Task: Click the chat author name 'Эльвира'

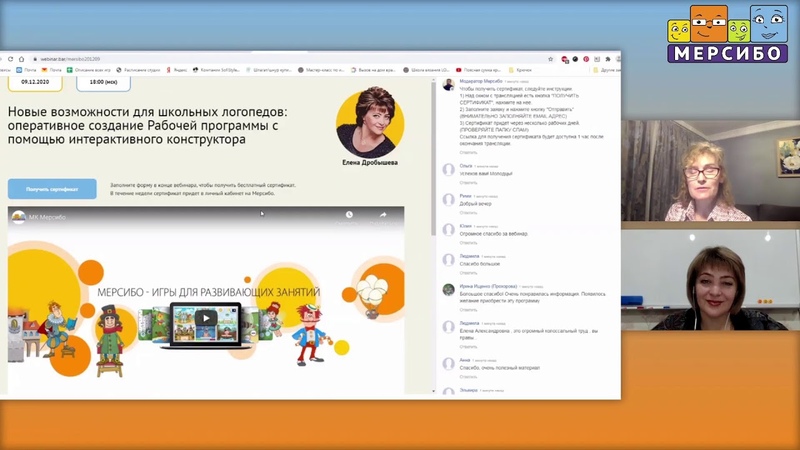Action: (x=468, y=390)
